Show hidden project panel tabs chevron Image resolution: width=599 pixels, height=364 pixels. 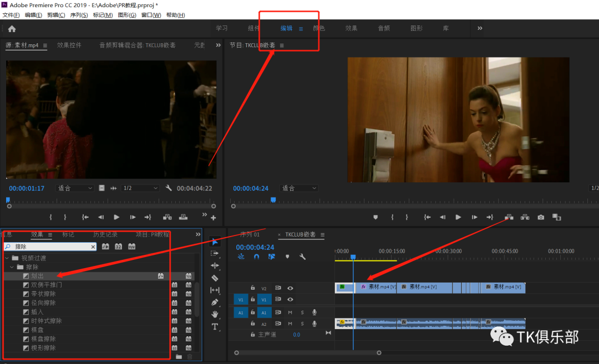click(198, 234)
